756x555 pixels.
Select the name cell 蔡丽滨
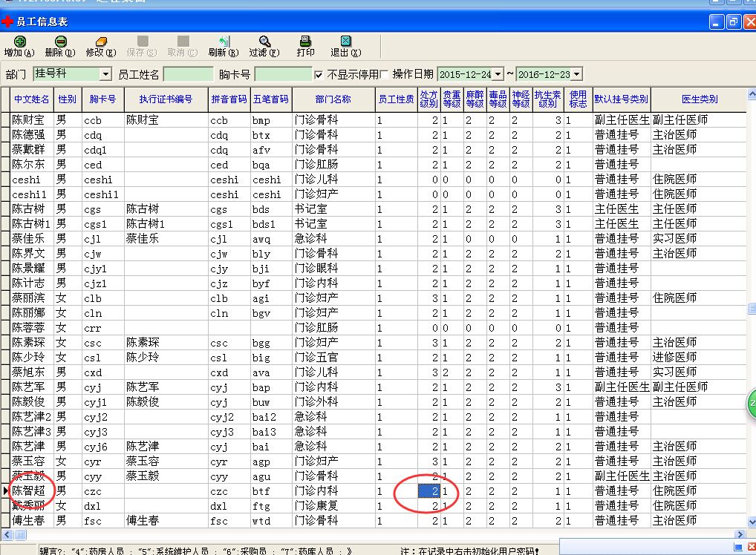point(32,298)
